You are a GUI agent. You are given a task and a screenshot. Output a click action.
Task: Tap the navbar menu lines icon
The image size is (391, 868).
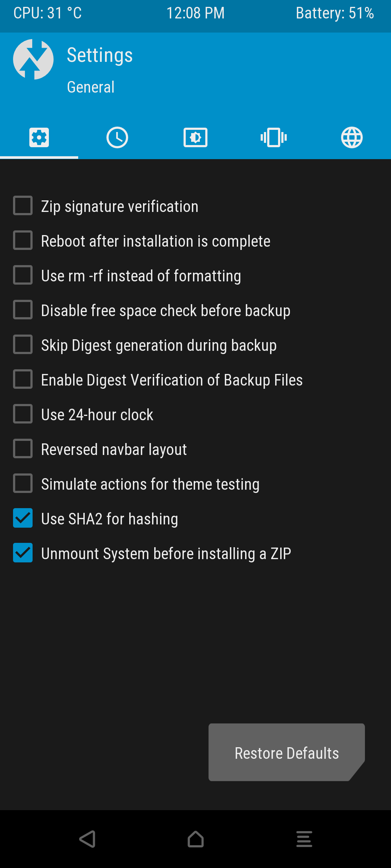304,839
